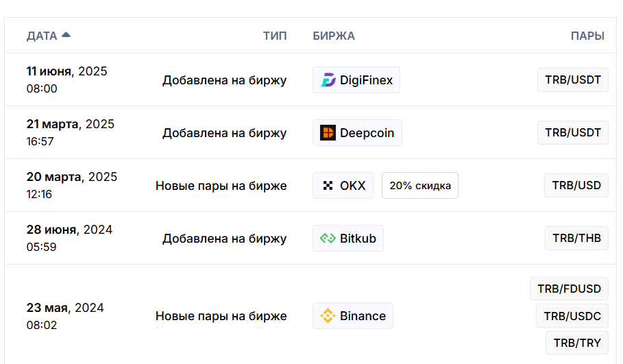The height and width of the screenshot is (364, 623).
Task: Click the green Bitkub logo icon
Action: 328,239
